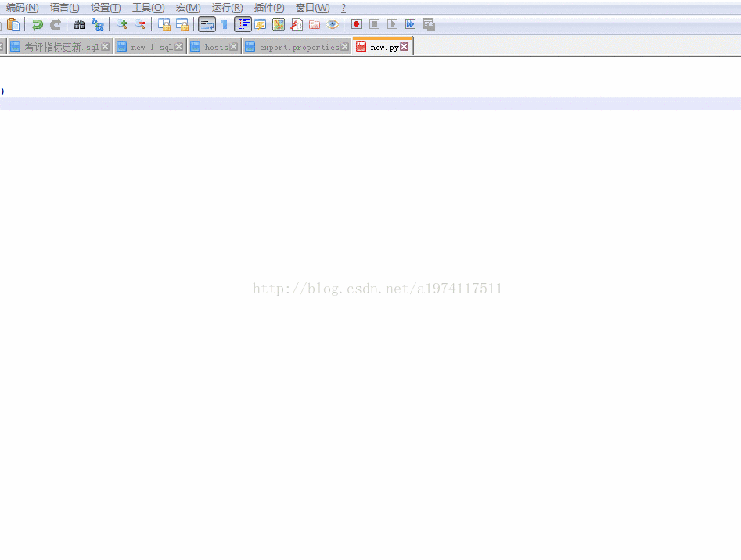Show the Document Map panel icon
Image resolution: width=741 pixels, height=560 pixels.
[279, 24]
